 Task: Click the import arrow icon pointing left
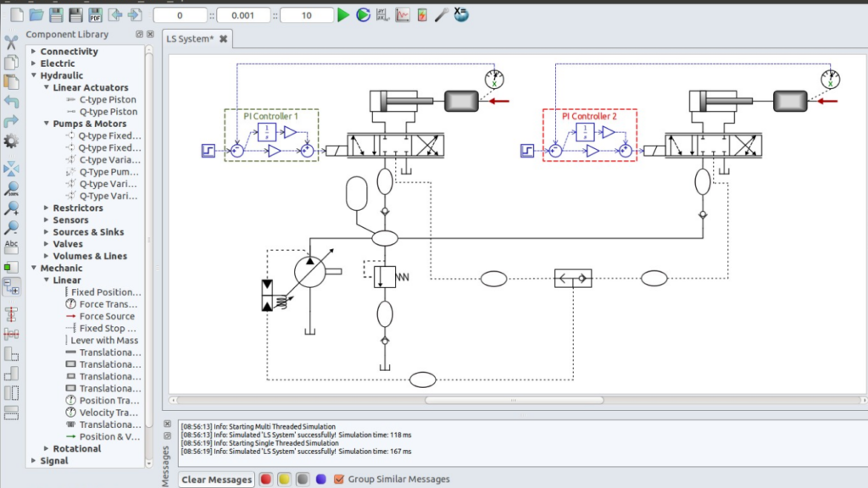114,15
